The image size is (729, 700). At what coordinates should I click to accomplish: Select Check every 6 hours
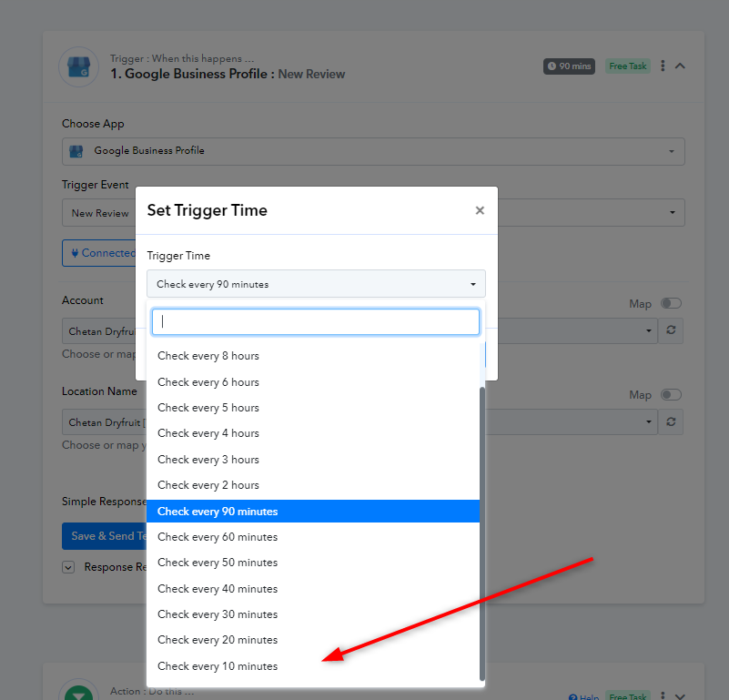313,382
